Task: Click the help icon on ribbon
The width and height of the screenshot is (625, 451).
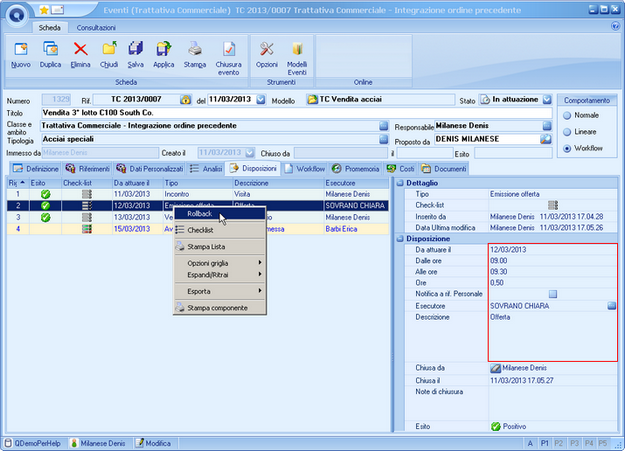Action: click(615, 26)
